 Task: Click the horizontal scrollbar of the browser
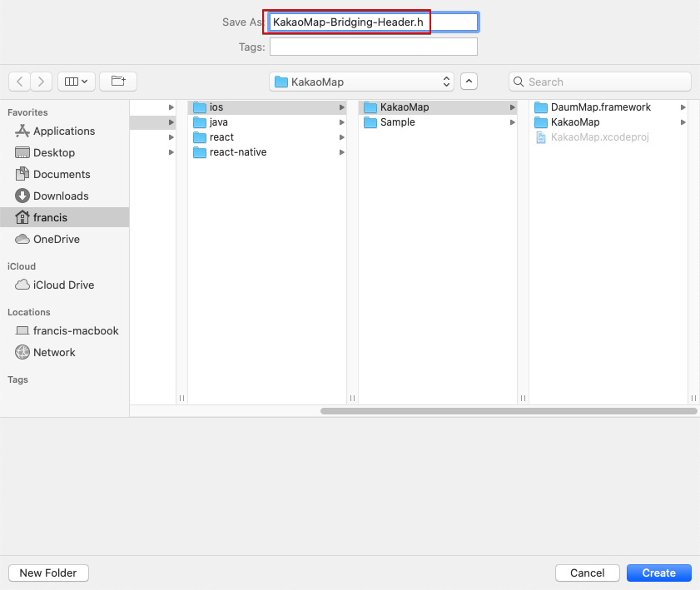[x=509, y=411]
